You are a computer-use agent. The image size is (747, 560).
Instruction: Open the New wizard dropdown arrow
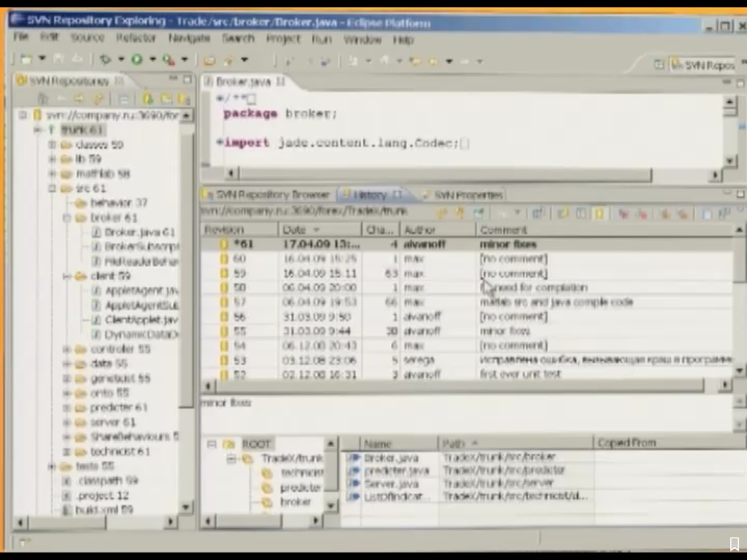[x=42, y=58]
